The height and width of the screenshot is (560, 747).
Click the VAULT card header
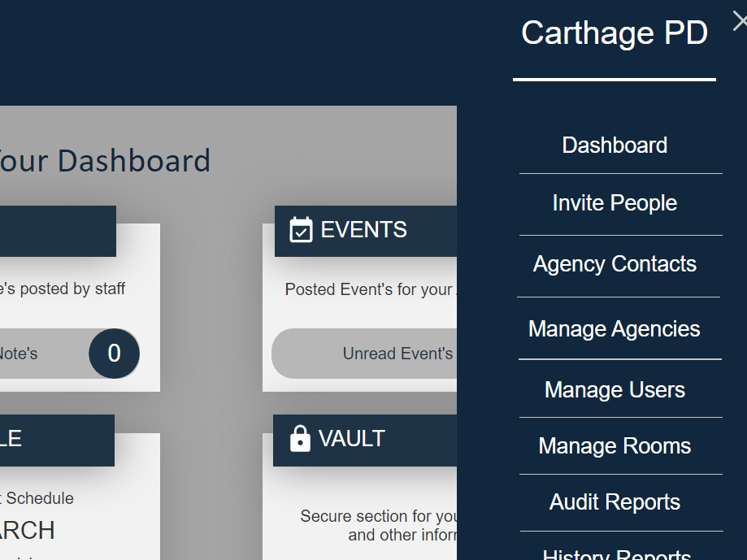pos(364,440)
